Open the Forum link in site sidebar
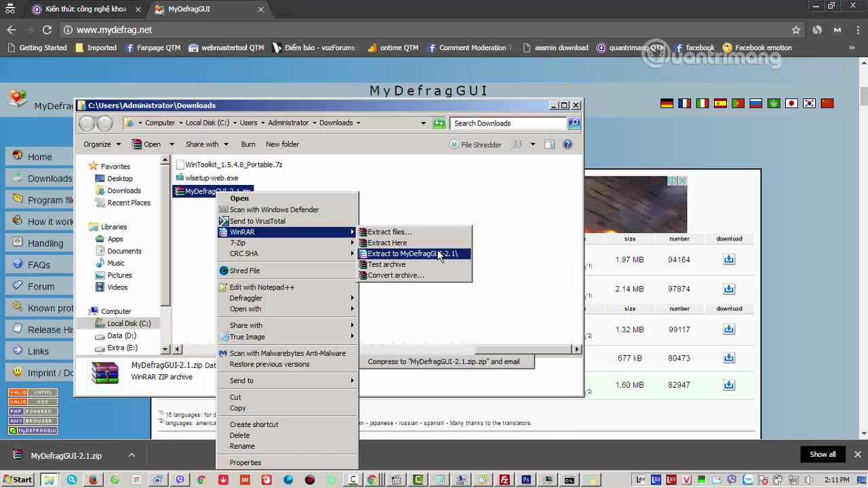This screenshot has width=868, height=488. 40,287
